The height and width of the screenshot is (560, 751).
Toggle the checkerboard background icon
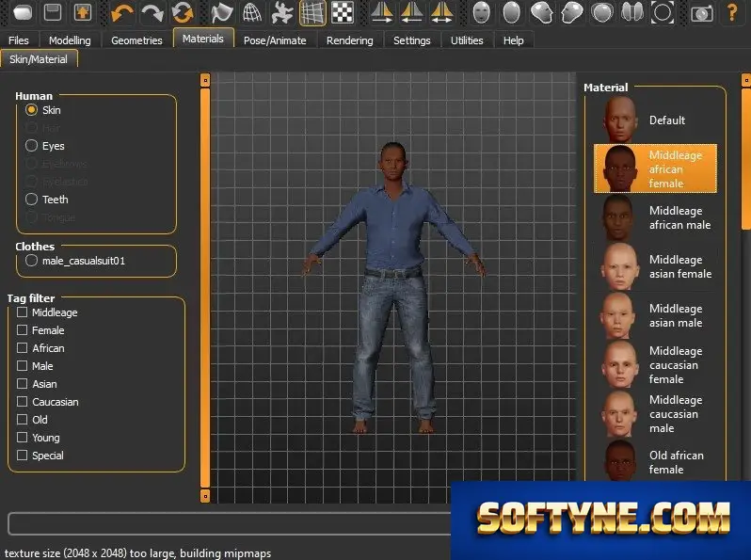pyautogui.click(x=343, y=12)
